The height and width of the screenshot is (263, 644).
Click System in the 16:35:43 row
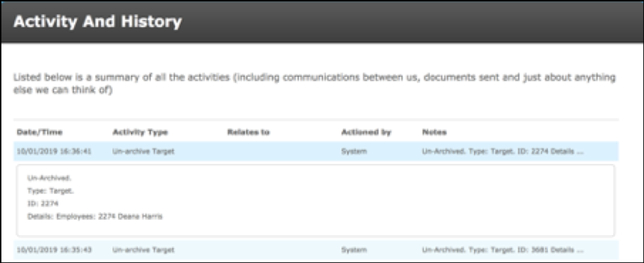[354, 250]
